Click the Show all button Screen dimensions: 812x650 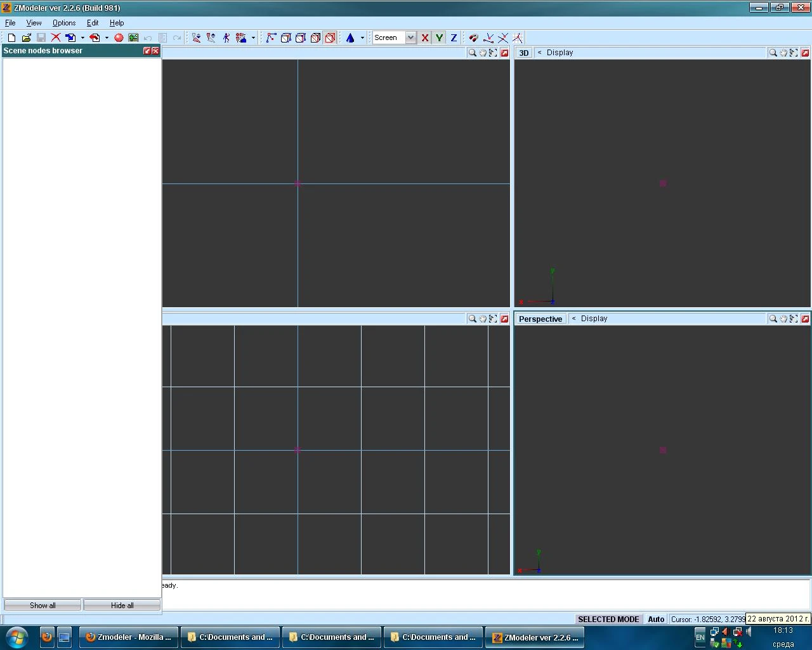pos(42,605)
